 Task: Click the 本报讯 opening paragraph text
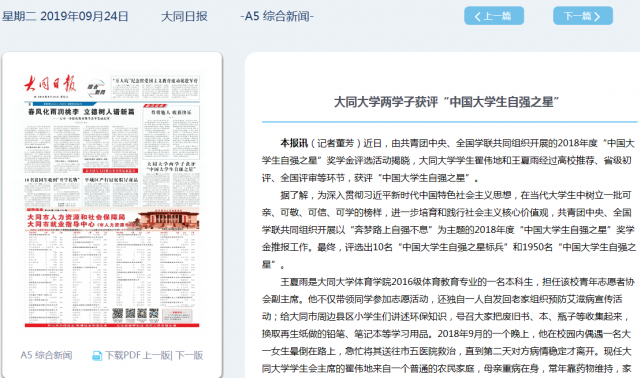coord(448,160)
